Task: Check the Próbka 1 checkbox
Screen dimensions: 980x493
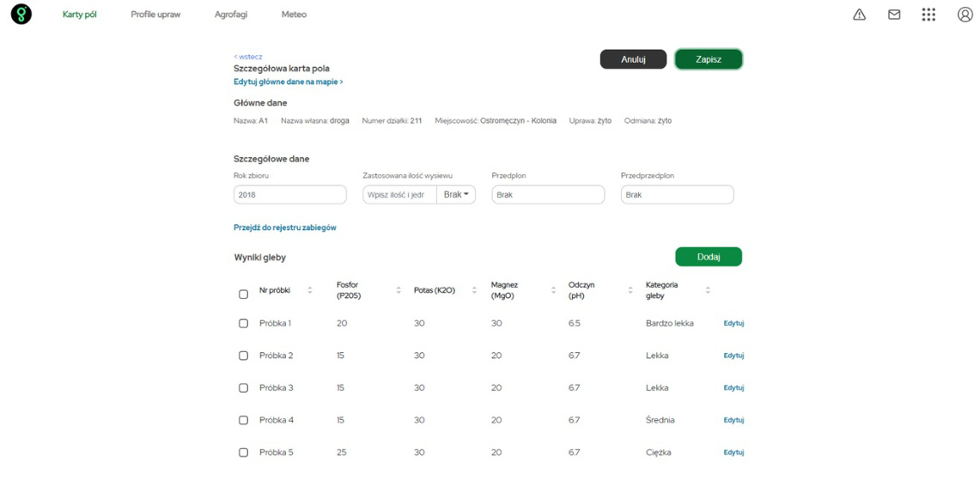Action: coord(243,324)
